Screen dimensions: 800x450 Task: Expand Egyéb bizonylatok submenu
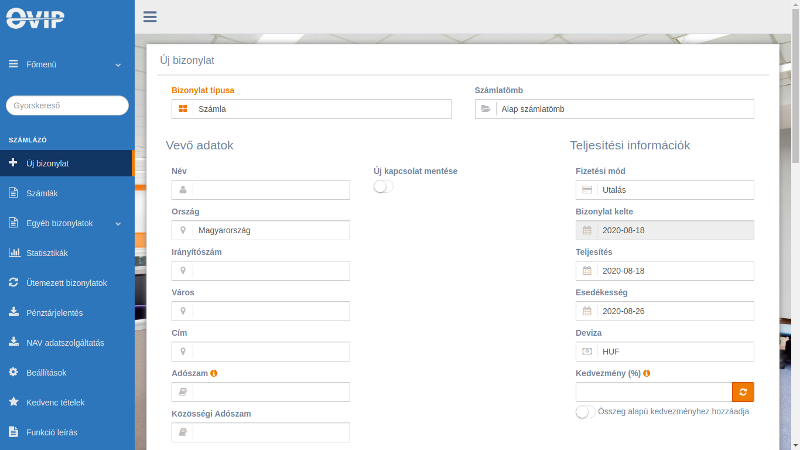click(118, 224)
